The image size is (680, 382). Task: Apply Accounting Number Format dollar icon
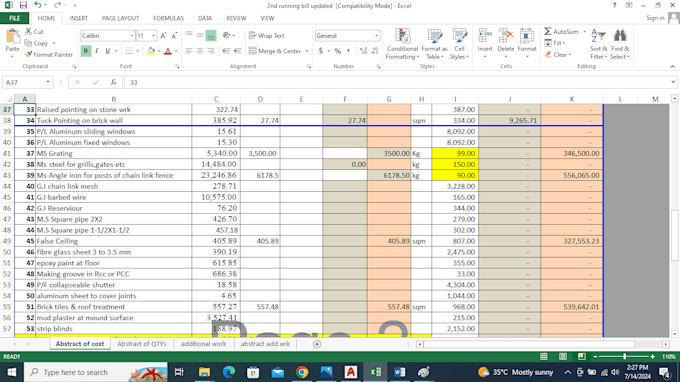(320, 51)
